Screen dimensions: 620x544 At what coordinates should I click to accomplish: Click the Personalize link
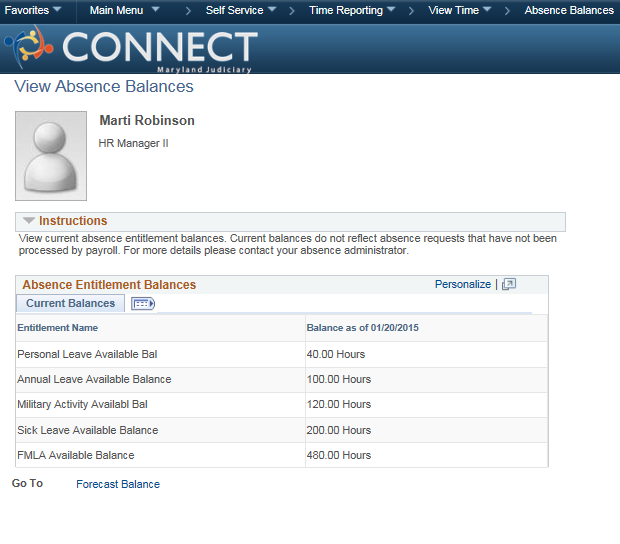pos(462,285)
